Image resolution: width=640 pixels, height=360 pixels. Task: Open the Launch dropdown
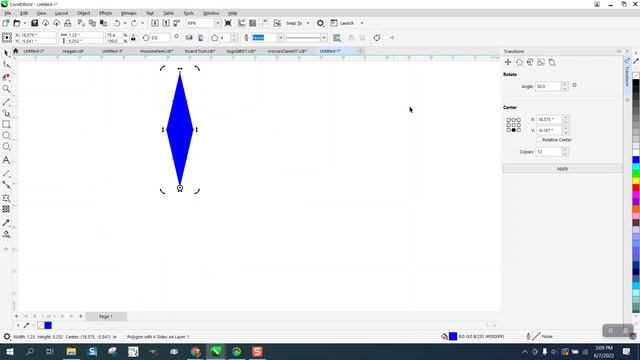click(x=362, y=23)
